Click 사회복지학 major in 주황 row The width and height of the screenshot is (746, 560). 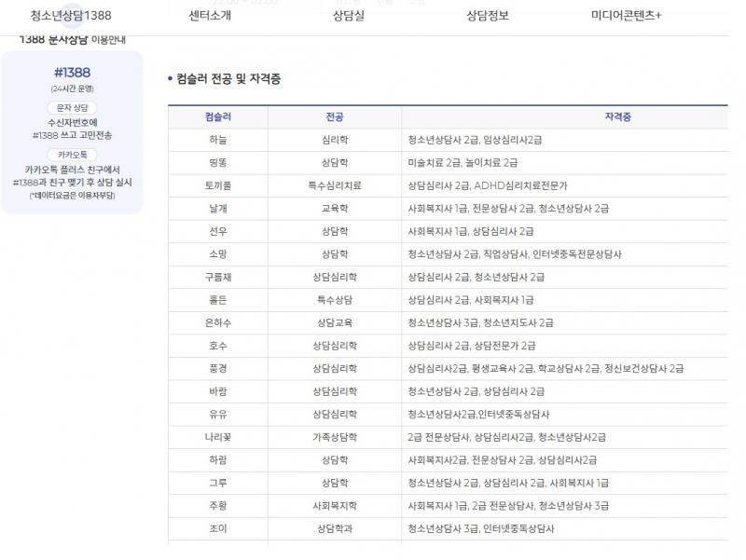335,505
